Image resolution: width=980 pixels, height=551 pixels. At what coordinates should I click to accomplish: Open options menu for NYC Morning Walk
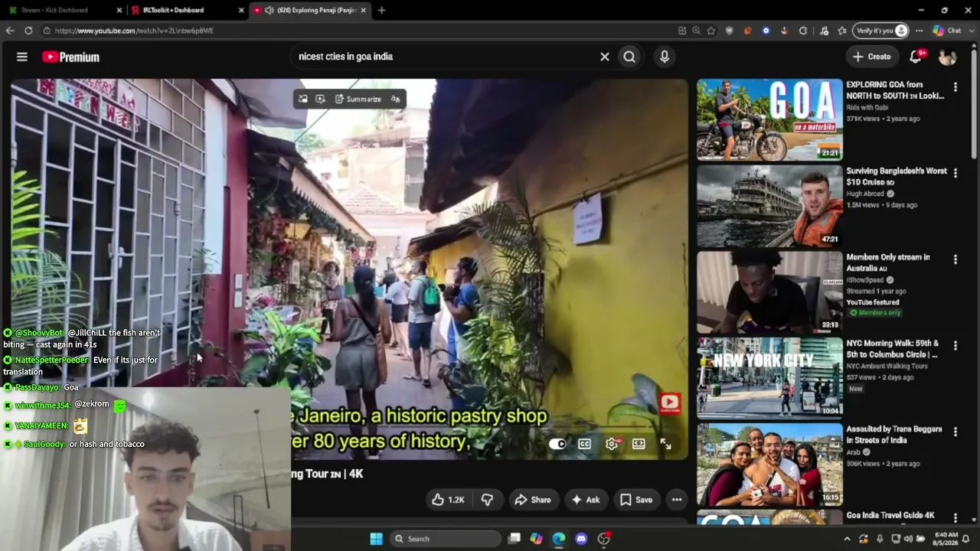click(x=955, y=347)
